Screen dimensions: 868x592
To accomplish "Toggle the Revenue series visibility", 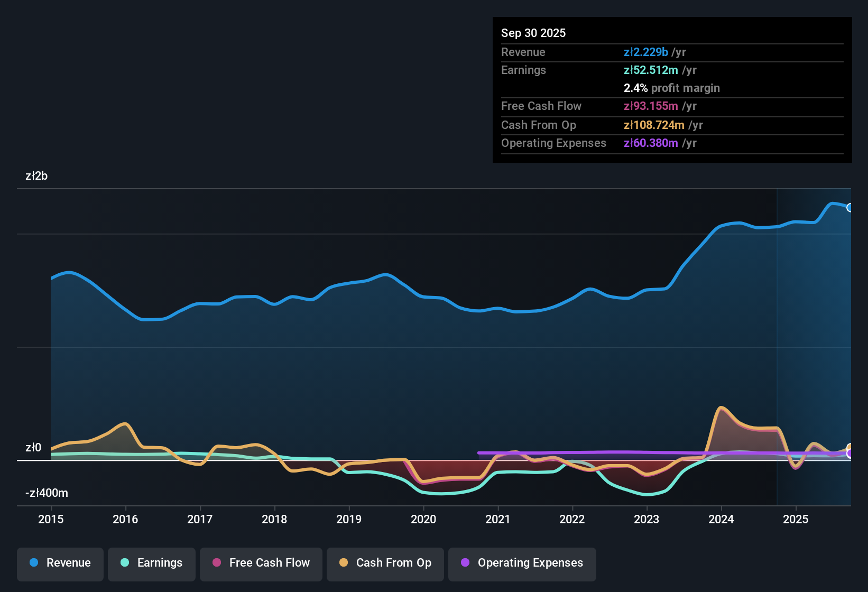I will [x=60, y=563].
